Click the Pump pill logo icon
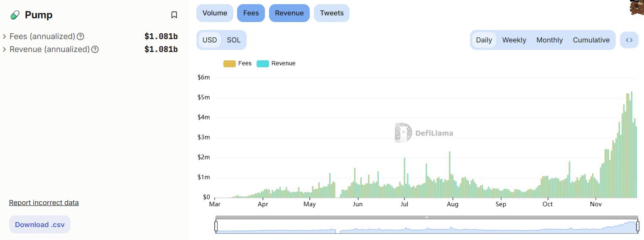Viewport: 644px width, 240px height. click(15, 15)
